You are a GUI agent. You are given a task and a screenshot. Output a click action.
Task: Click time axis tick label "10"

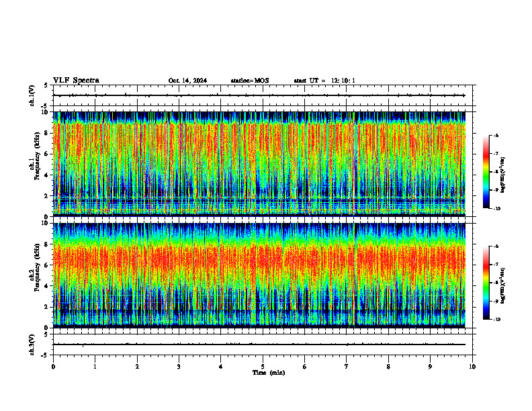[472, 367]
